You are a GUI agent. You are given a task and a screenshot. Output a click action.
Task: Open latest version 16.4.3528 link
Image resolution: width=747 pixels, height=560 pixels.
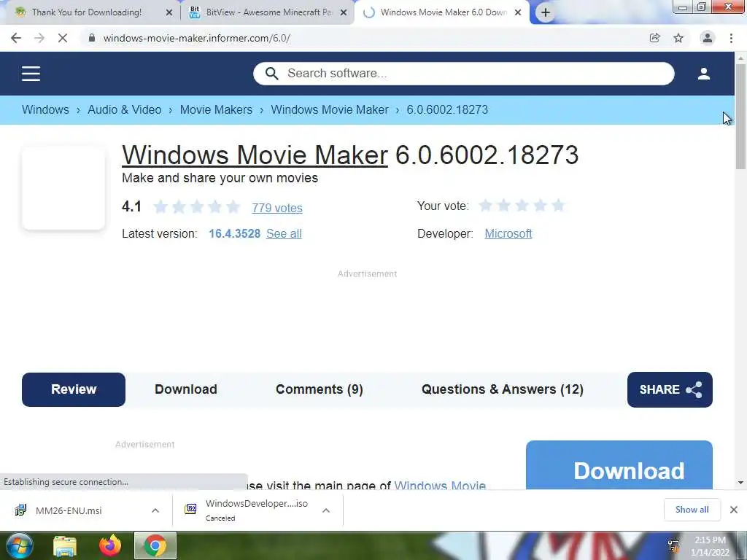coord(234,234)
